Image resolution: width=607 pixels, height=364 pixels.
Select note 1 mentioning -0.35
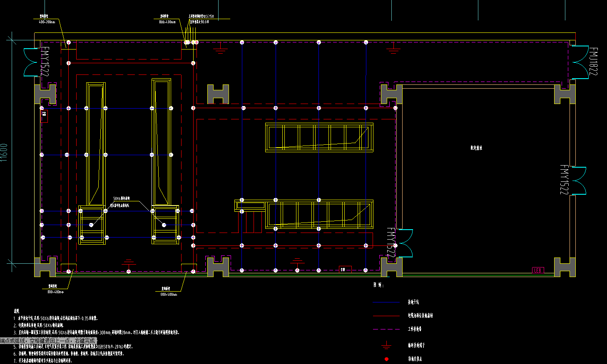(56, 318)
